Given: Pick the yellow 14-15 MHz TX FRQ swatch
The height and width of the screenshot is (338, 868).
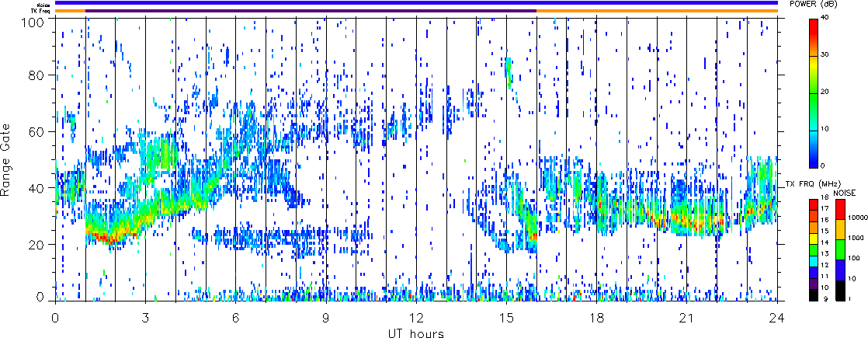Looking at the screenshot, I should [x=814, y=239].
